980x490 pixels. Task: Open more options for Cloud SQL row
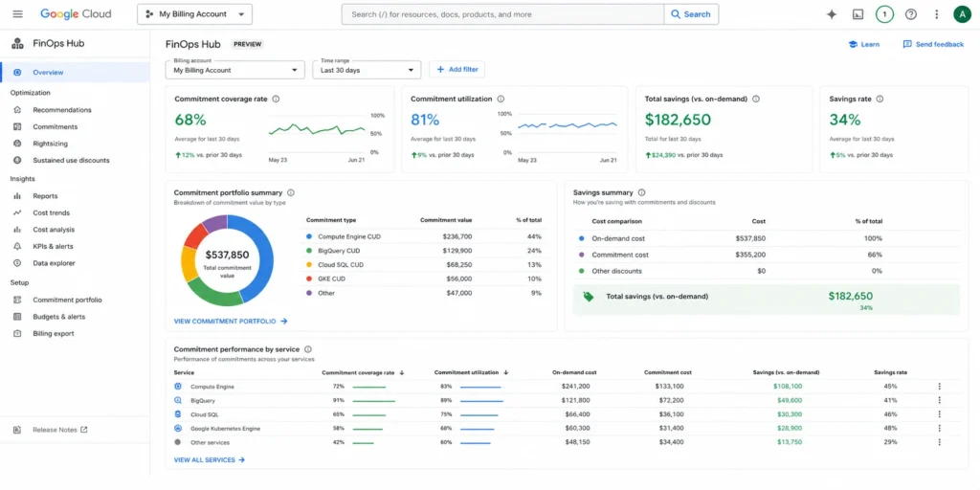click(x=939, y=414)
